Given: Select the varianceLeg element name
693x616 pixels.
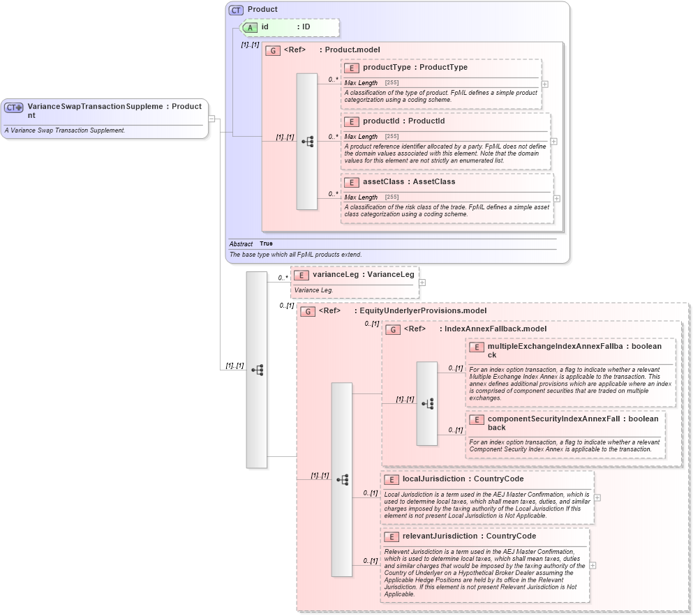Looking at the screenshot, I should pos(336,274).
